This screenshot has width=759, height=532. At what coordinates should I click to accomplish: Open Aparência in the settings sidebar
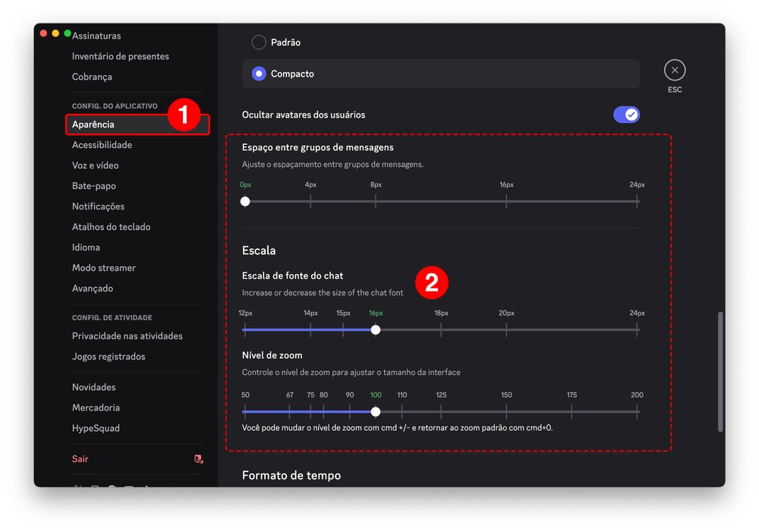(x=93, y=124)
